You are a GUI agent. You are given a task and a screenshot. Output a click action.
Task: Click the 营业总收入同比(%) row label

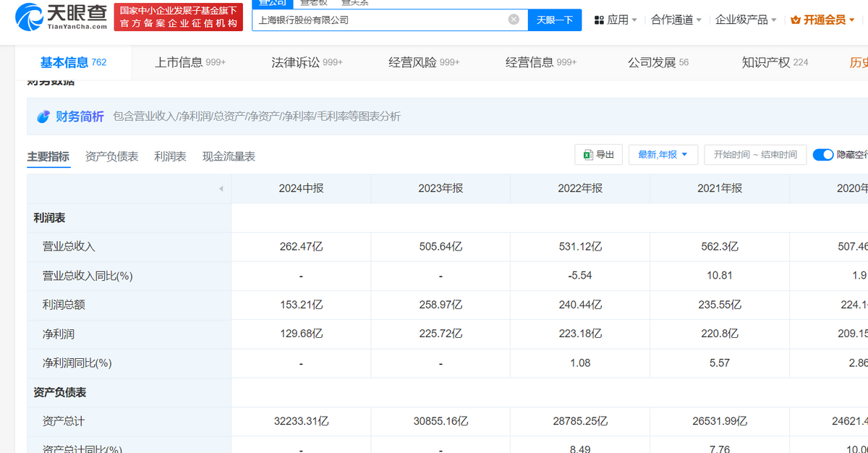click(x=88, y=276)
